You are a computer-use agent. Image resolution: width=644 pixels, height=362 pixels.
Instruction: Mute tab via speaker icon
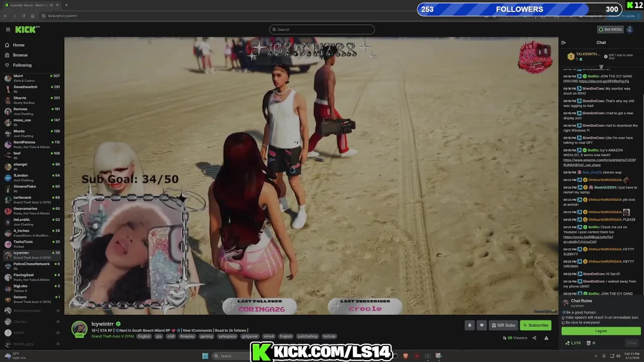tap(51, 5)
